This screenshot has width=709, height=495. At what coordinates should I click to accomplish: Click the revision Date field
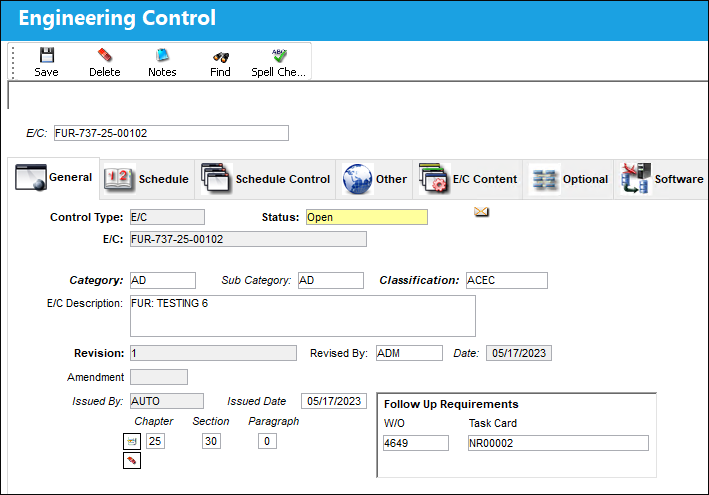[x=519, y=353]
